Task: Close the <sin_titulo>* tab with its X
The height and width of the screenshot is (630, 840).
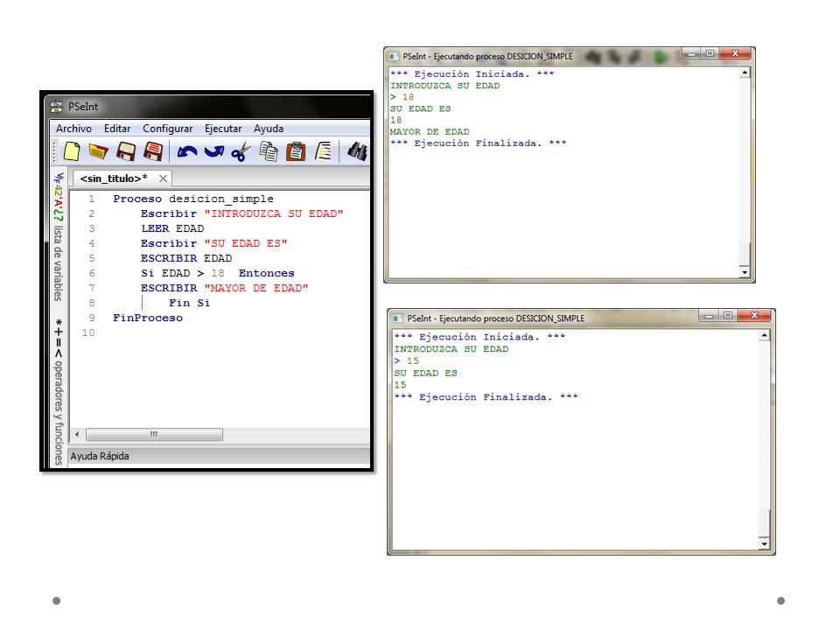Action: (163, 178)
